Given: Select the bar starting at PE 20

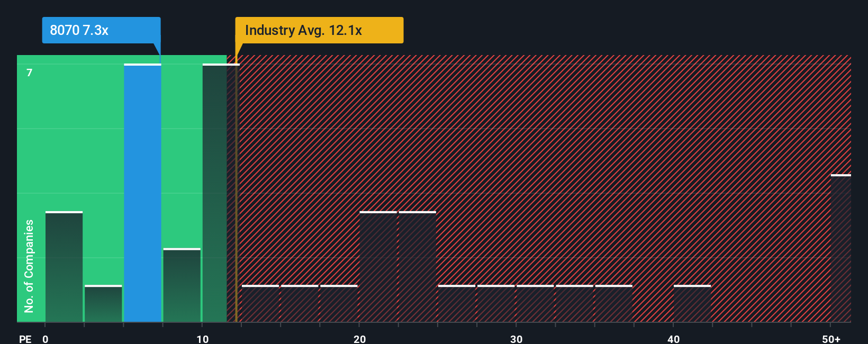Looking at the screenshot, I should 378,267.
